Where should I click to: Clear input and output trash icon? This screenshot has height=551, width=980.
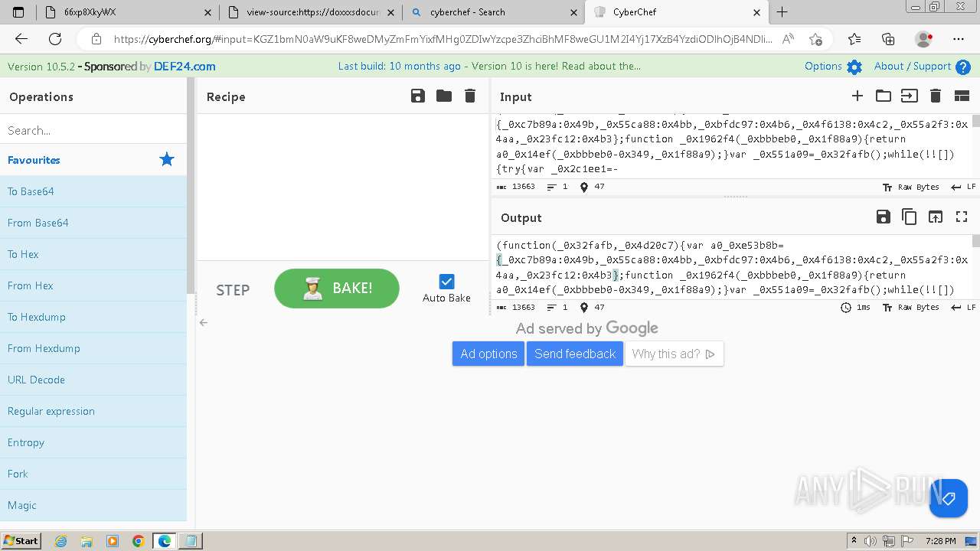[x=935, y=96]
